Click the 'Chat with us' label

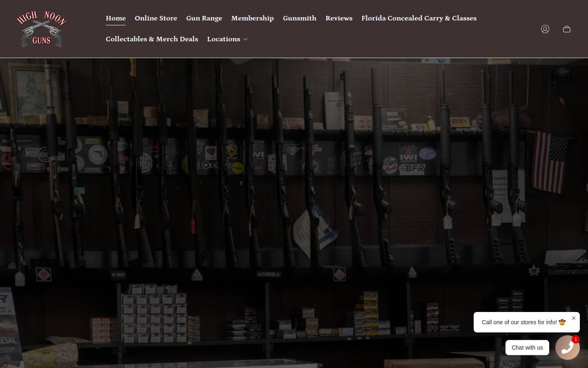coord(527,348)
